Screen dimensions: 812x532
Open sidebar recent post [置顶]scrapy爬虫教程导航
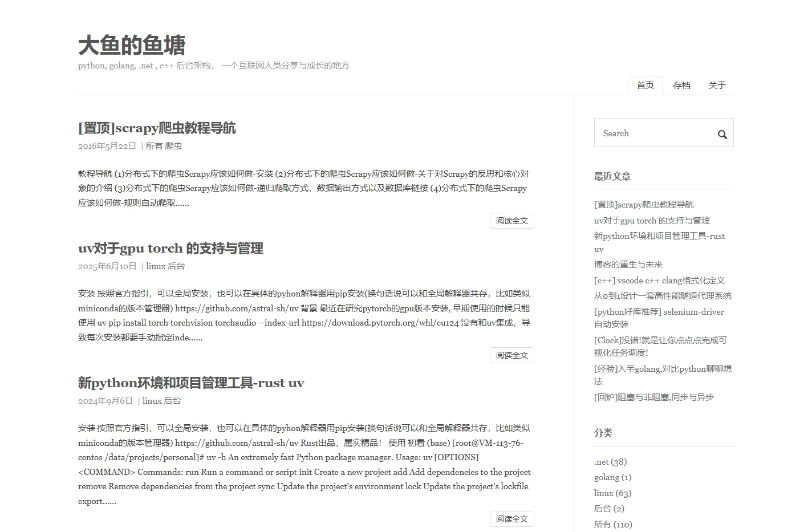(x=644, y=205)
